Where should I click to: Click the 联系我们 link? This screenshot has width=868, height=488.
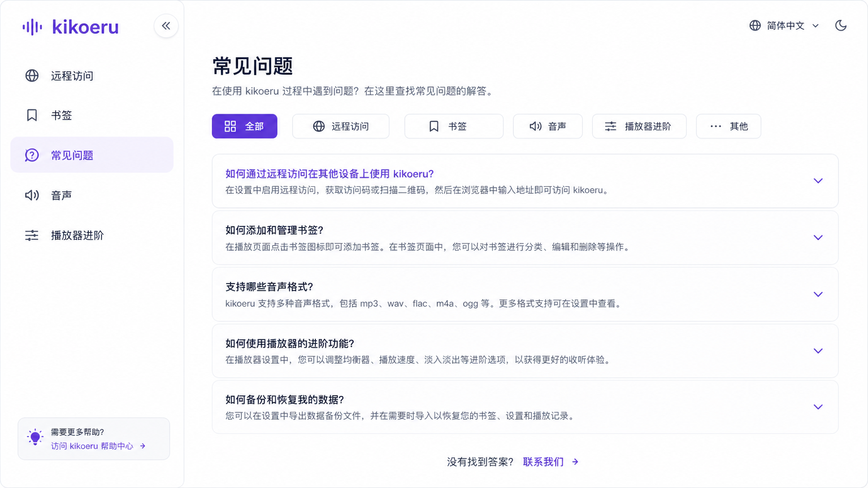click(x=543, y=462)
